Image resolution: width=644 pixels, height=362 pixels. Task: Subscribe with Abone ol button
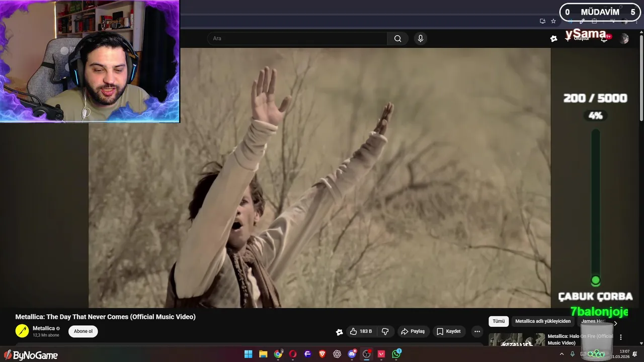83,331
